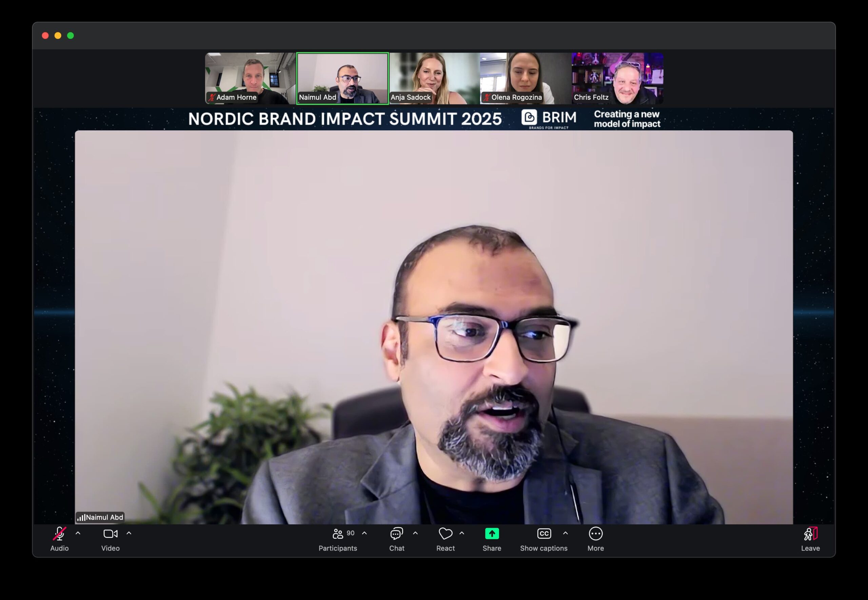Click the participant count 90

click(350, 533)
